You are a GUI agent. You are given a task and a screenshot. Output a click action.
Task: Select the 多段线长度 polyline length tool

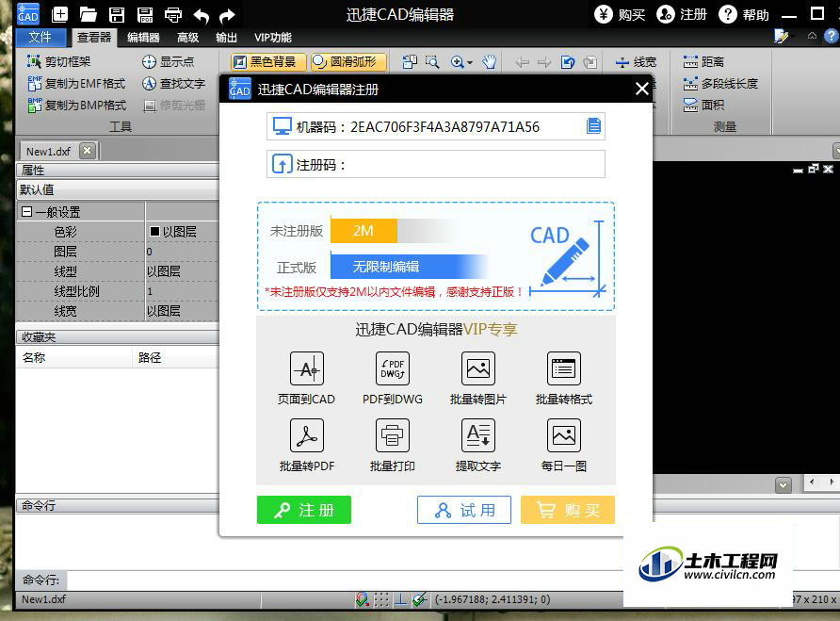point(720,83)
